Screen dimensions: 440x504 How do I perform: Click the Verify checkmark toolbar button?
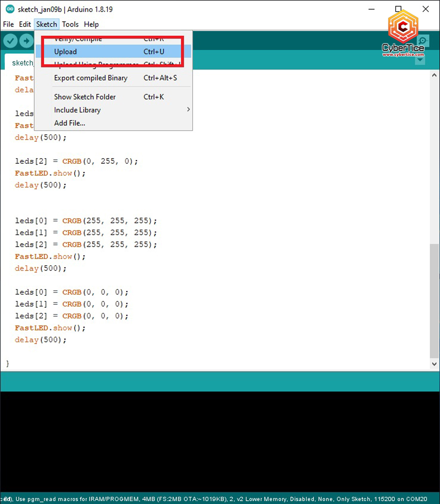[x=10, y=41]
